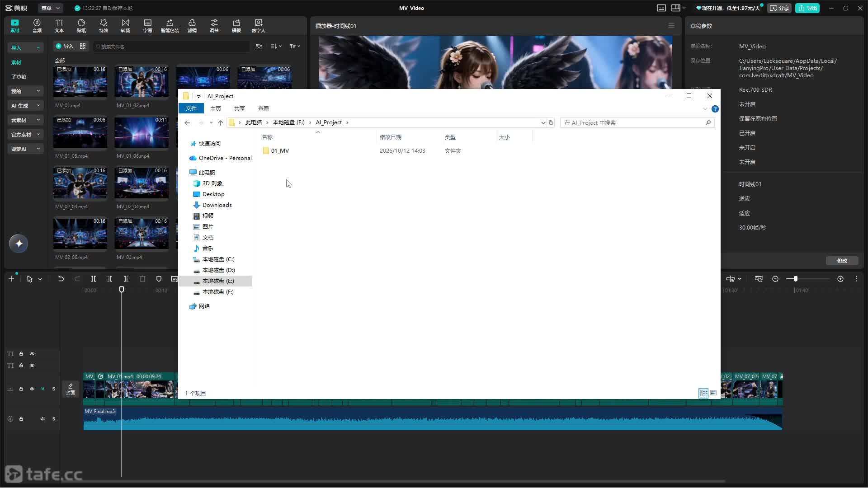Viewport: 868px width, 488px height.
Task: Open the 特效 effects panel
Action: coord(104,26)
